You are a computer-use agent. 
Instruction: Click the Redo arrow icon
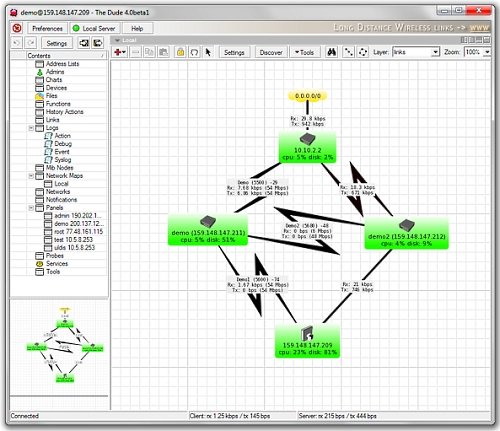[x=31, y=43]
